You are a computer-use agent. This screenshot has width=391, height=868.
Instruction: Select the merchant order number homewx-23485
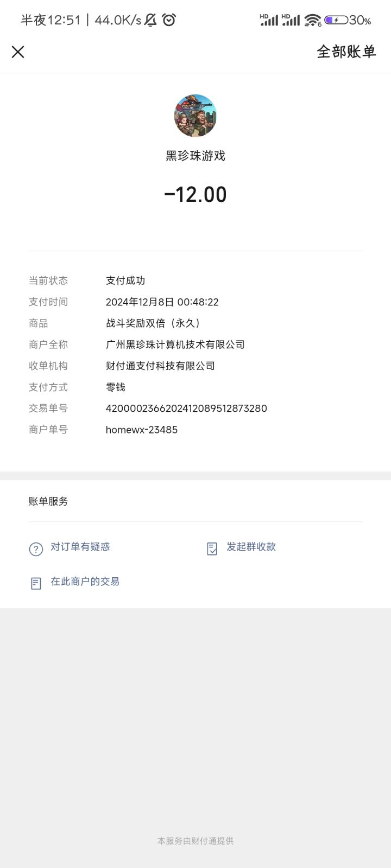[142, 430]
